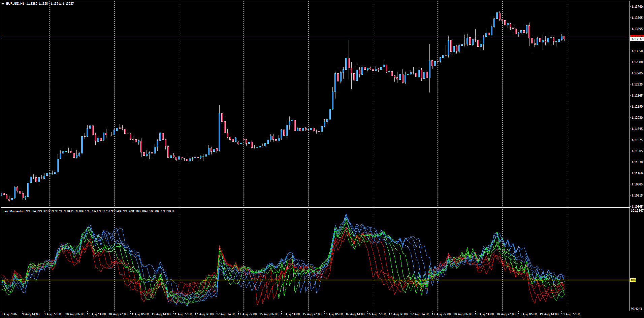The height and width of the screenshot is (318, 644).
Task: Click the 12 Aug 14:00 time label
Action: point(226,314)
